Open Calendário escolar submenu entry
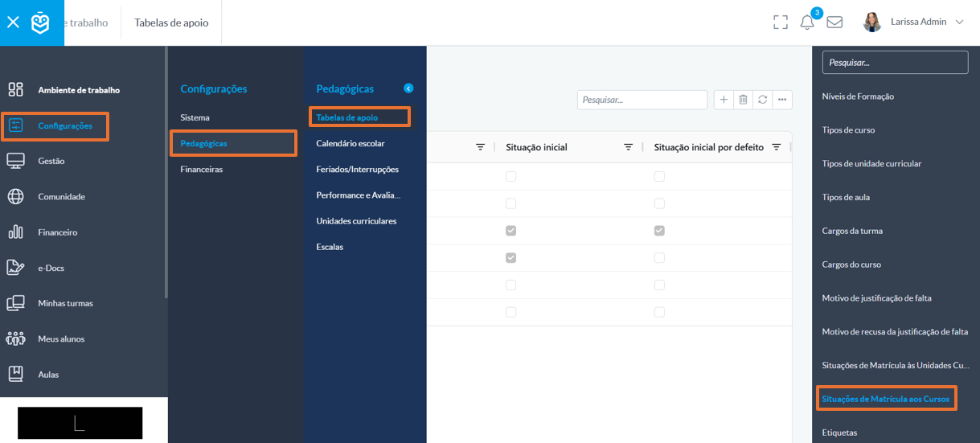The width and height of the screenshot is (980, 443). point(351,143)
